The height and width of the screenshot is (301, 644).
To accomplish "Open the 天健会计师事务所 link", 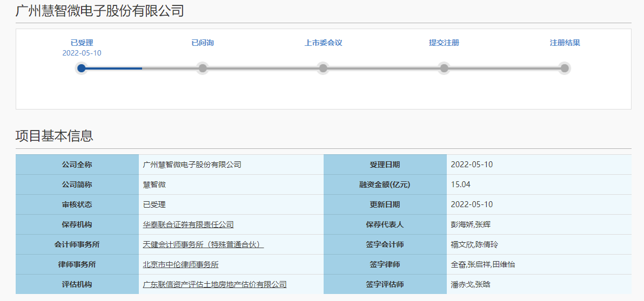I will pos(203,244).
